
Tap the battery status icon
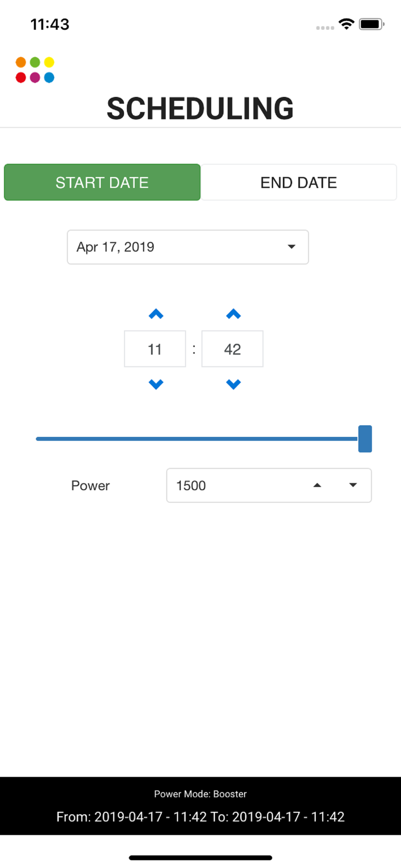point(371,24)
